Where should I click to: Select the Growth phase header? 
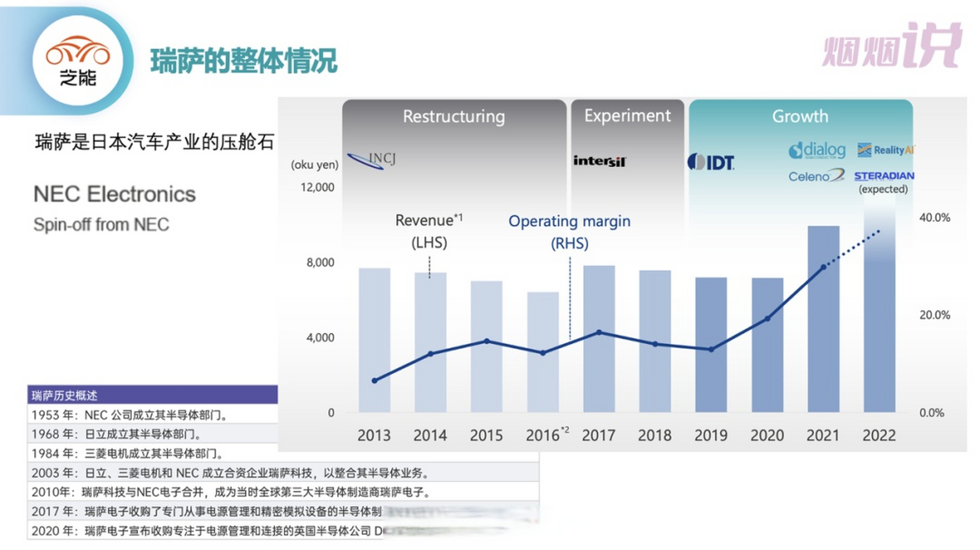click(800, 116)
